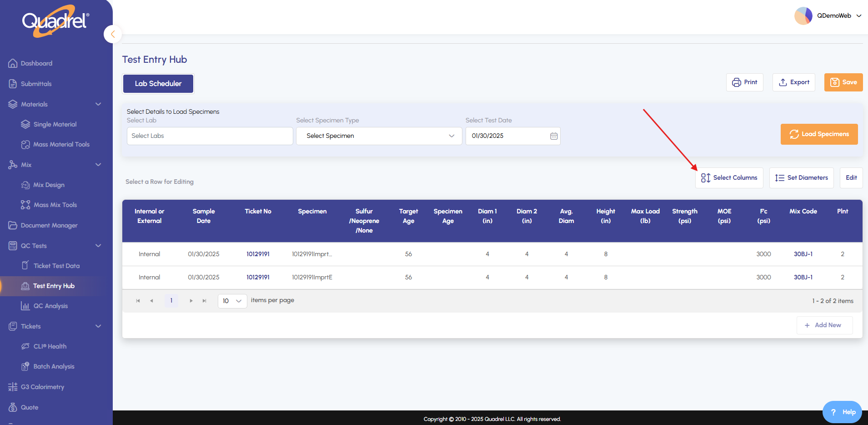Export the test entry data
The width and height of the screenshot is (868, 425).
(x=793, y=82)
